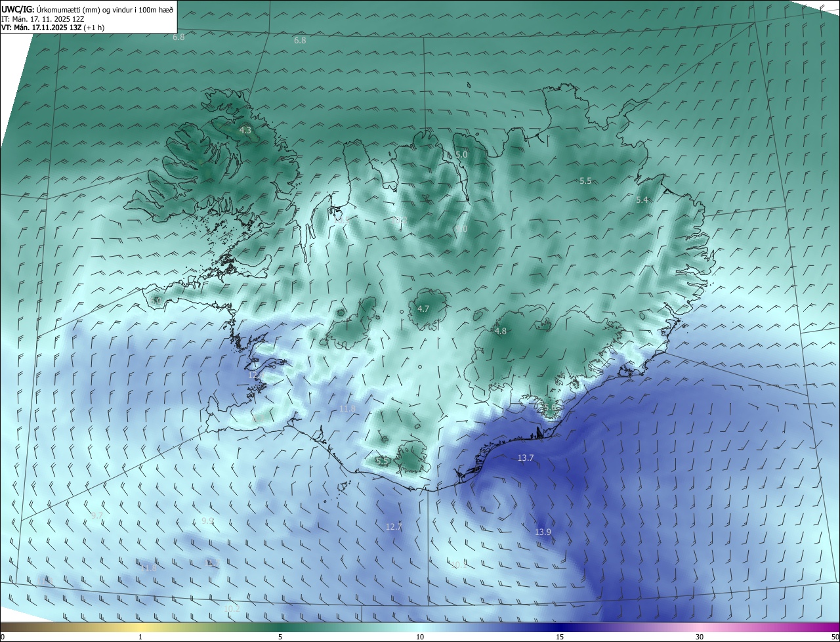This screenshot has width=840, height=642.
Task: Click the colorbar tick labeled 10
Action: (420, 637)
